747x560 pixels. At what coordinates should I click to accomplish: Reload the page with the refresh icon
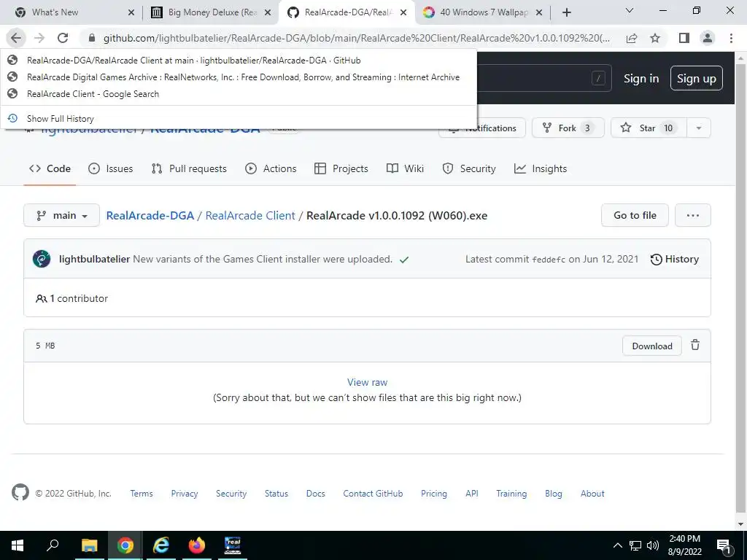63,38
